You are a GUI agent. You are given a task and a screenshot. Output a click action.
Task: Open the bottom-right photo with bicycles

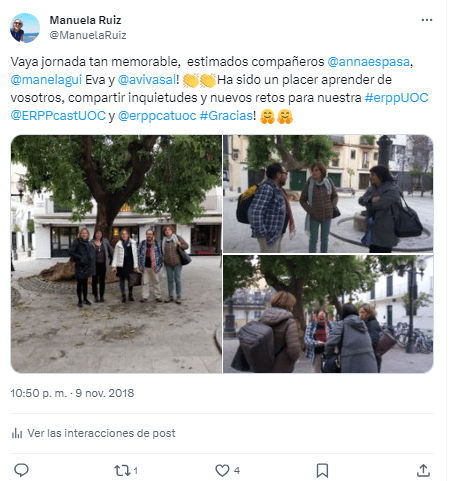coord(328,314)
